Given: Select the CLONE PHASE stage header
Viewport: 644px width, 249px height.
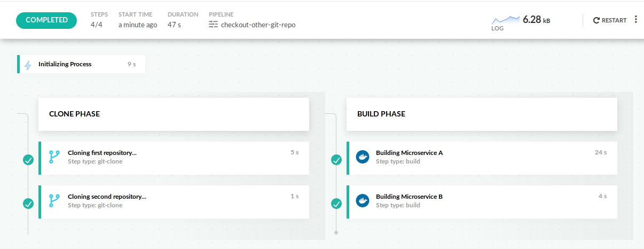Looking at the screenshot, I should (174, 114).
